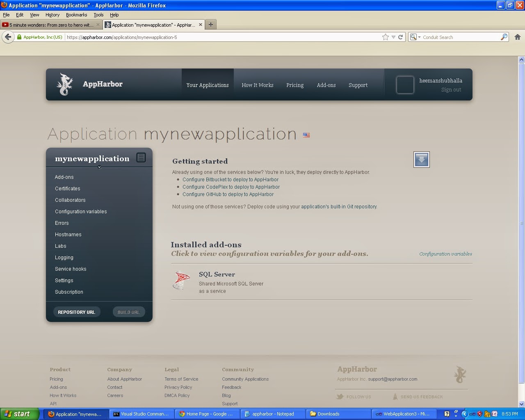Click the Twitter Follow Us icon in footer
This screenshot has width=525, height=420.
pos(340,397)
